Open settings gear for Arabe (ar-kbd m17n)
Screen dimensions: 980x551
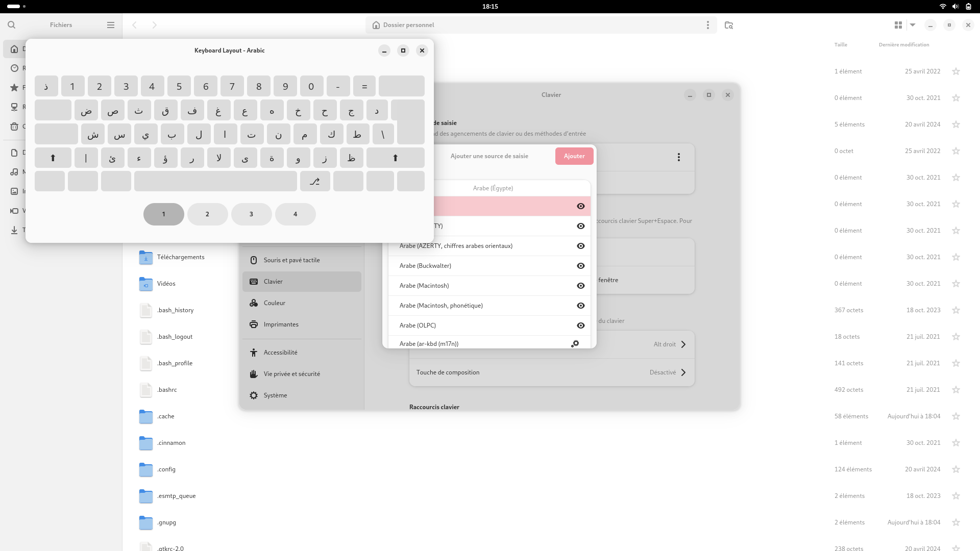coord(575,343)
